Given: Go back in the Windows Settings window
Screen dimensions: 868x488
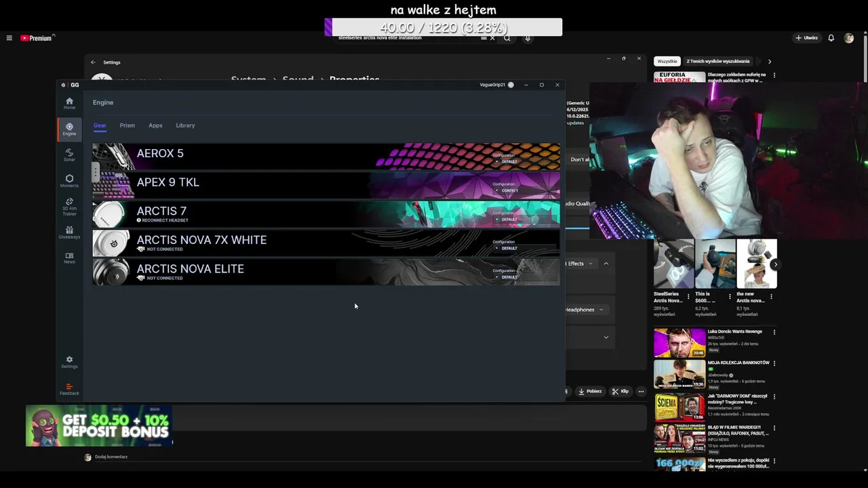Looking at the screenshot, I should [x=93, y=62].
